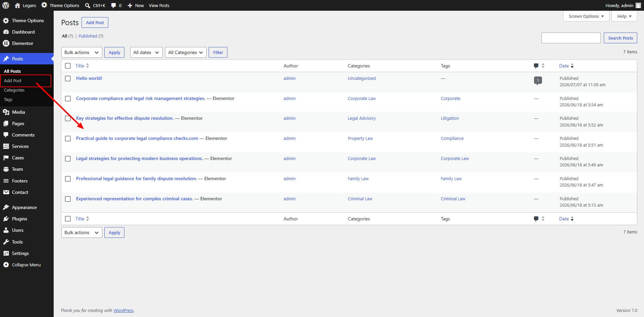The width and height of the screenshot is (644, 317).
Task: Click the Collapse Menu arrow icon
Action: point(6,265)
